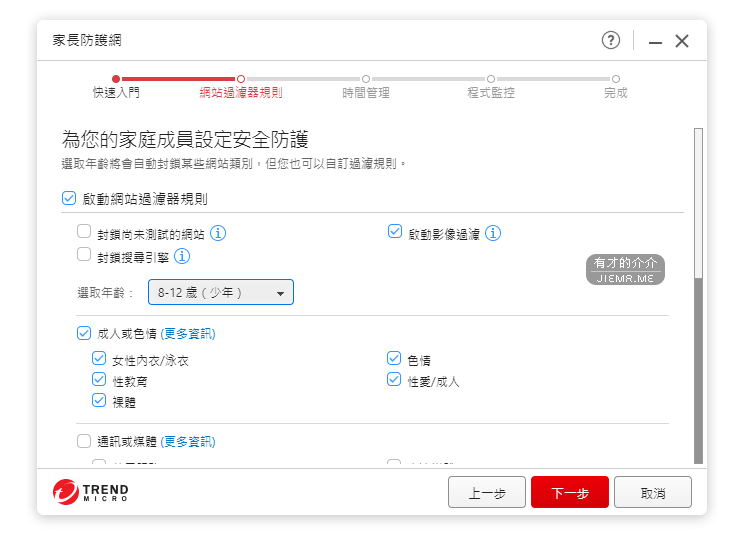Click the 下一步 button
The width and height of the screenshot is (736, 540).
click(569, 492)
